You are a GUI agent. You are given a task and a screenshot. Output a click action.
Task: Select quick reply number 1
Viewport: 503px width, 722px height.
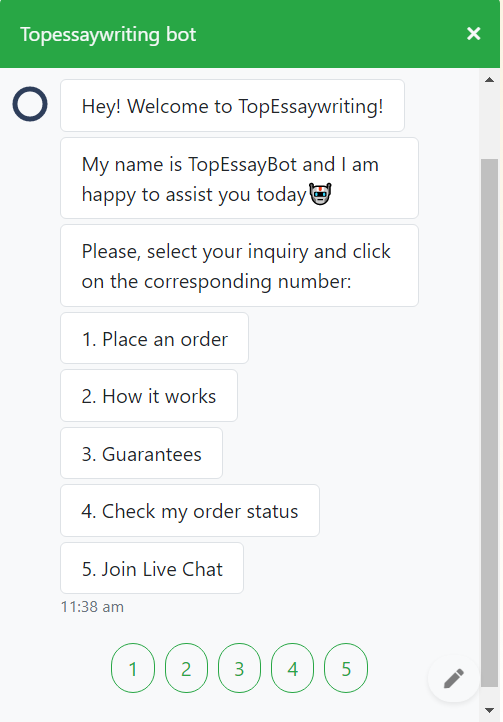coord(133,668)
